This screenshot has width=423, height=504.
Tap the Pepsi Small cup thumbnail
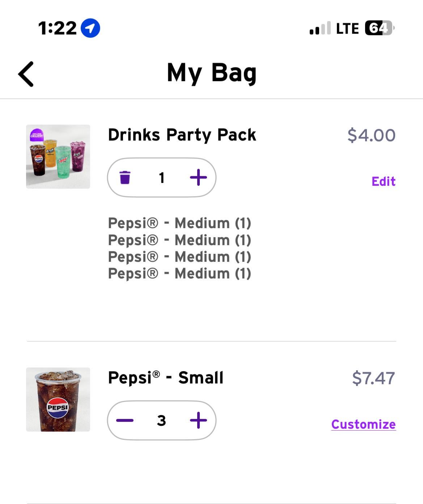58,399
